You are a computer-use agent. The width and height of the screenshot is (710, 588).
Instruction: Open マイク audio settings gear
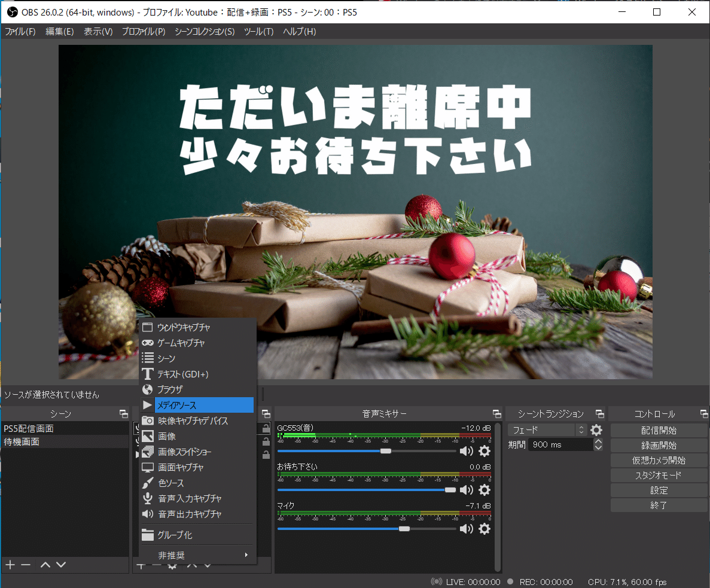tap(484, 529)
